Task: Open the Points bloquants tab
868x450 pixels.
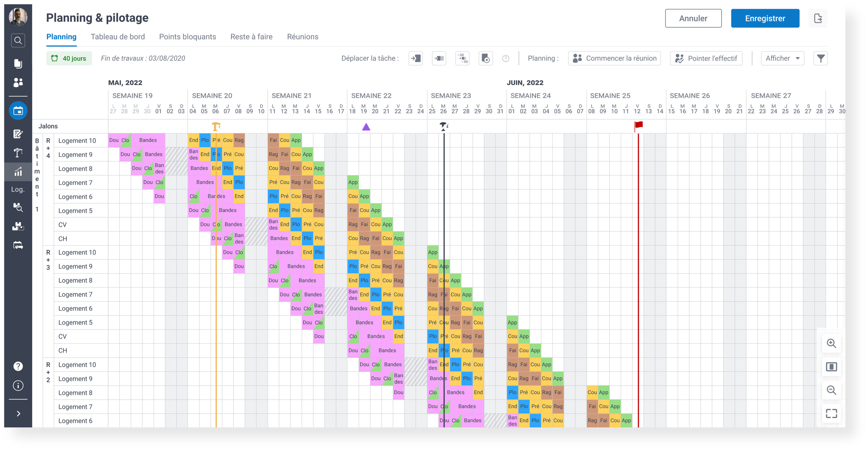Action: 187,37
